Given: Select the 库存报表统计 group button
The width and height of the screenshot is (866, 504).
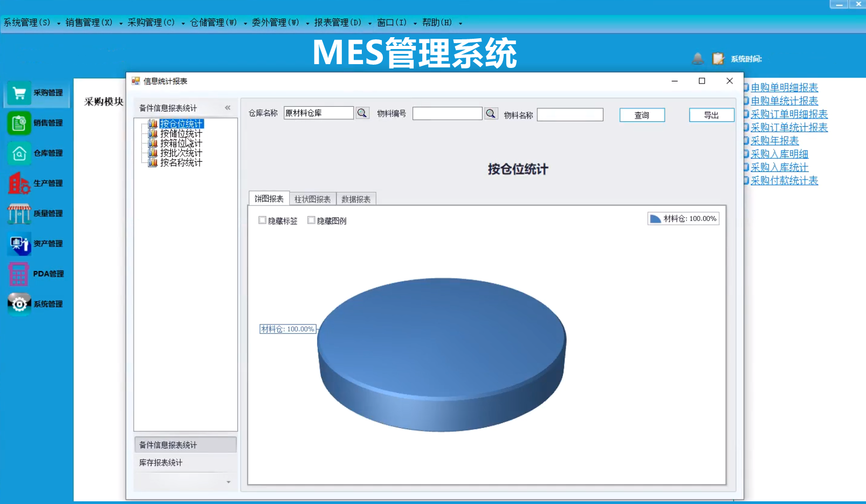Looking at the screenshot, I should tap(185, 462).
